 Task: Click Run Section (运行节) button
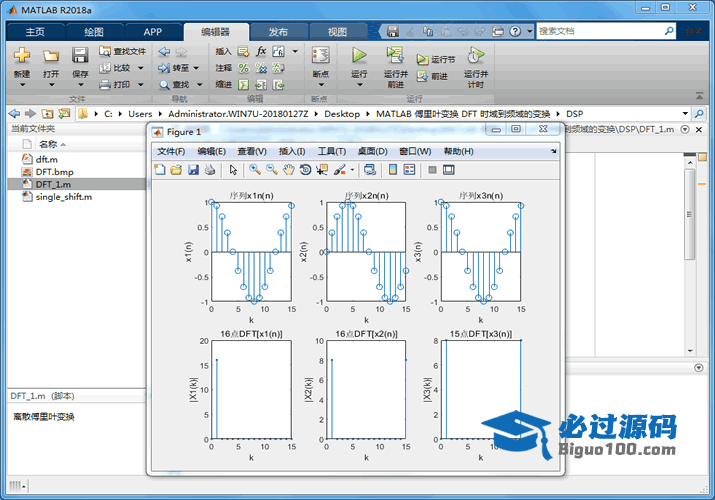click(436, 60)
